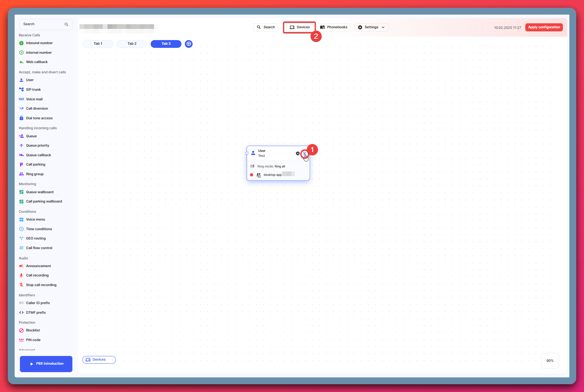Open Phonebooks from the top toolbar
This screenshot has height=392, width=584.
[x=334, y=27]
